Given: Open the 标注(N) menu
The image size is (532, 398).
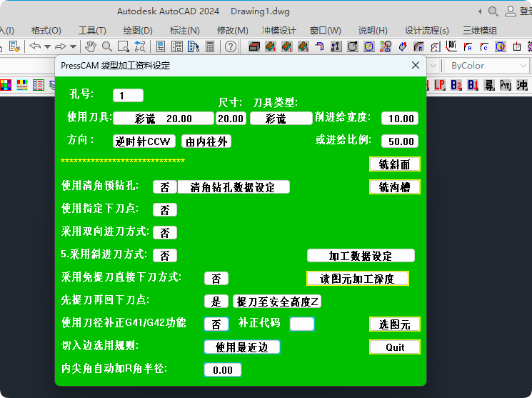Looking at the screenshot, I should click(184, 31).
